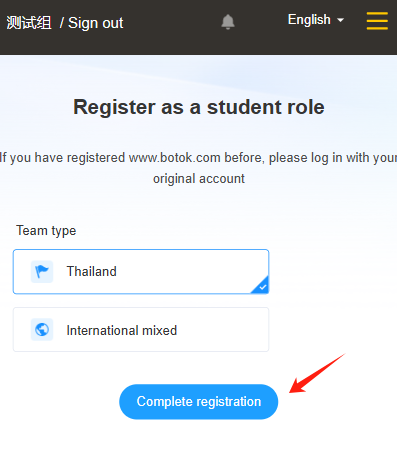Click the blue checkmark corner on Thailand
Screen dimensions: 397x449
pos(262,286)
